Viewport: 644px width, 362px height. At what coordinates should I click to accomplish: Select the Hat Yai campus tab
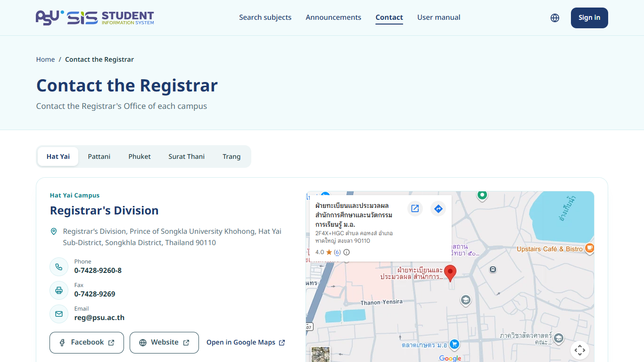click(58, 156)
